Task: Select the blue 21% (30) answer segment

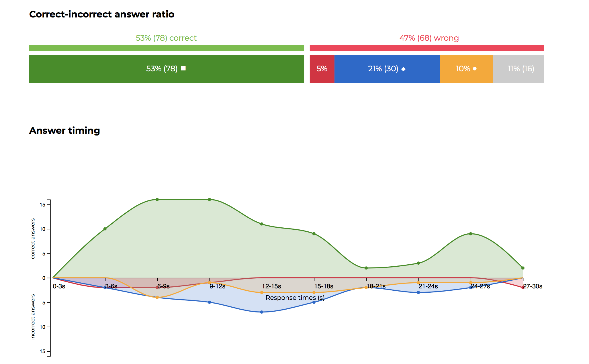Action: (x=387, y=69)
